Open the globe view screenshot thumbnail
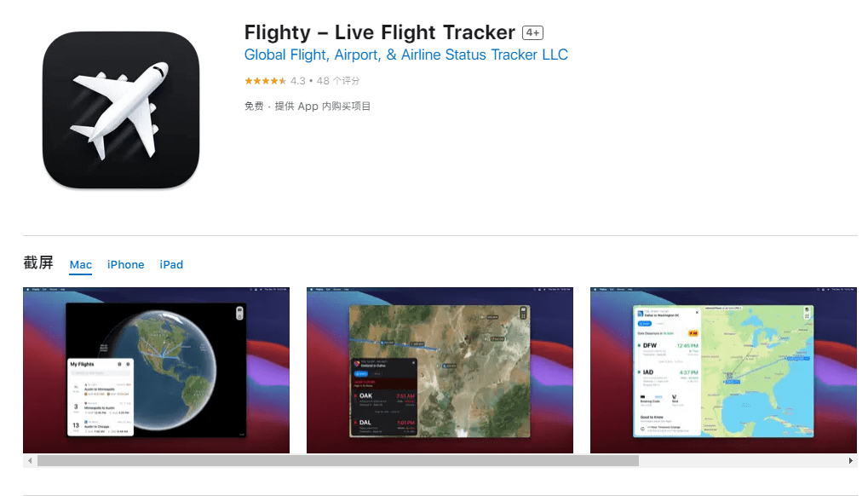Screen dimensions: 868x496 [x=156, y=371]
